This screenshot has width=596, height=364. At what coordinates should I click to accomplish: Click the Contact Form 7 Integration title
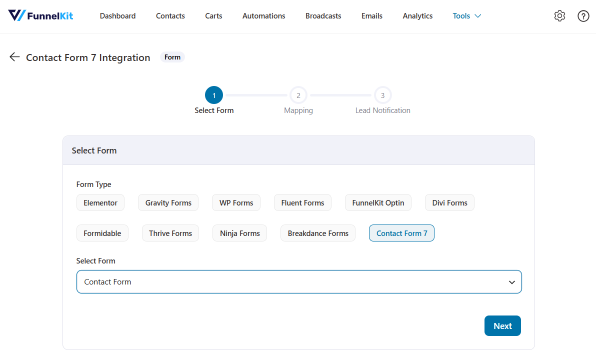88,57
